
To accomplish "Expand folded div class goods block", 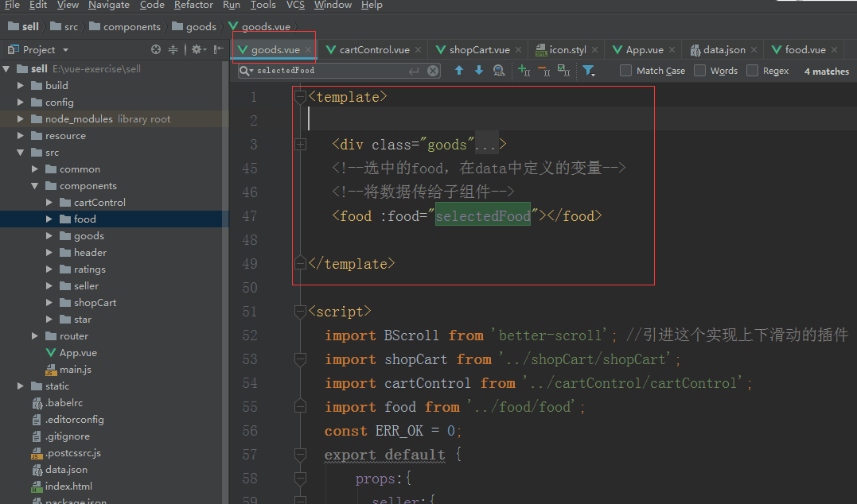I will [x=300, y=145].
